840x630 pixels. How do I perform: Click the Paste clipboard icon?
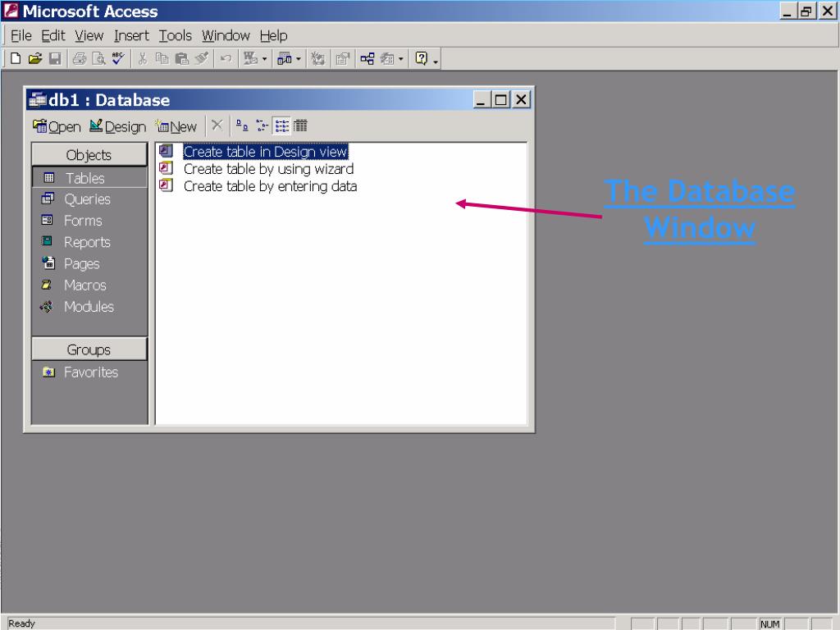(181, 58)
